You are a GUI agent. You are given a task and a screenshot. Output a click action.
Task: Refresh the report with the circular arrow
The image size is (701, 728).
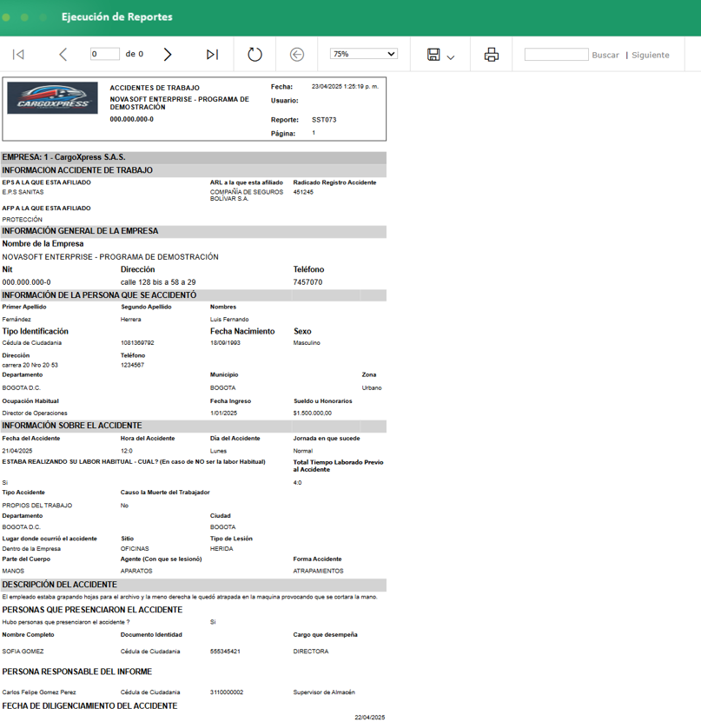[255, 55]
